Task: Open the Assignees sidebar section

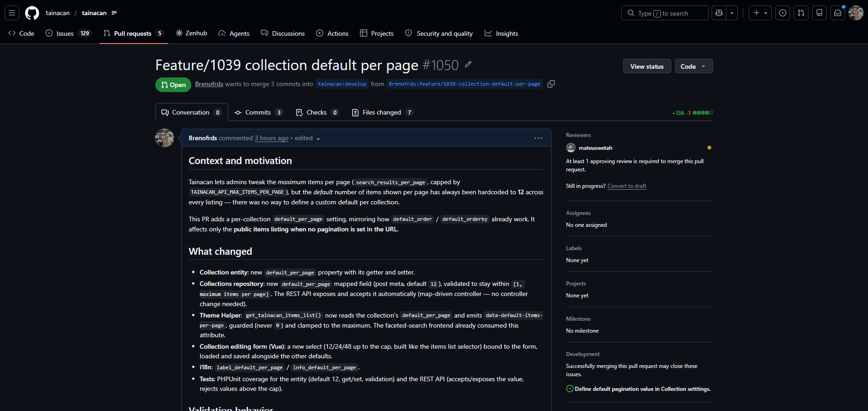Action: pos(578,213)
